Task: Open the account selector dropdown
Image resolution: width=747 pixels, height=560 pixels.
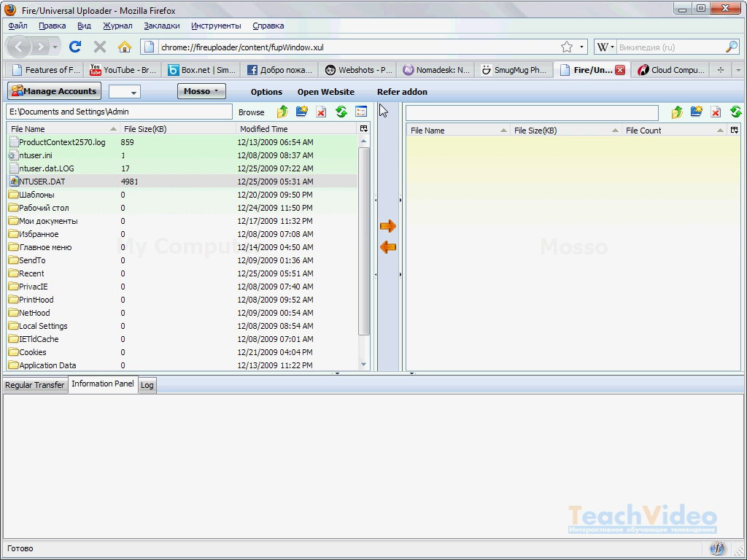Action: pyautogui.click(x=125, y=92)
